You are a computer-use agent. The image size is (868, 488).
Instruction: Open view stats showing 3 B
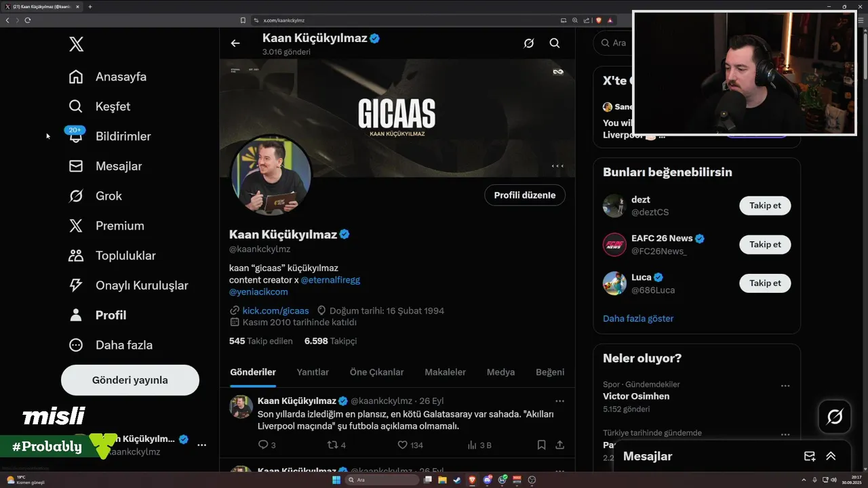point(479,445)
